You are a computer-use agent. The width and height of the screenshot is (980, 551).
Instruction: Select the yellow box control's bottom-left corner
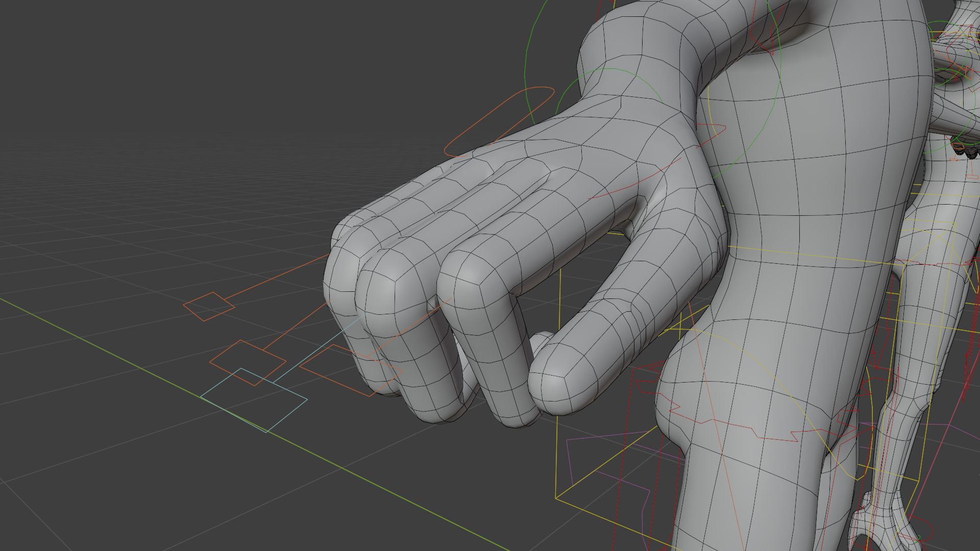(x=556, y=497)
